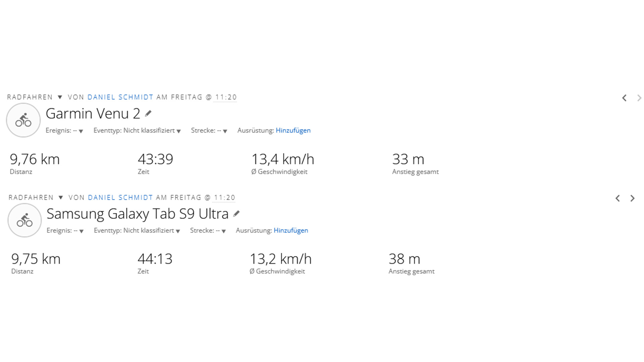The height and width of the screenshot is (362, 644).
Task: Click the cycling icon beside Garmin Venu 2
Action: click(x=23, y=120)
